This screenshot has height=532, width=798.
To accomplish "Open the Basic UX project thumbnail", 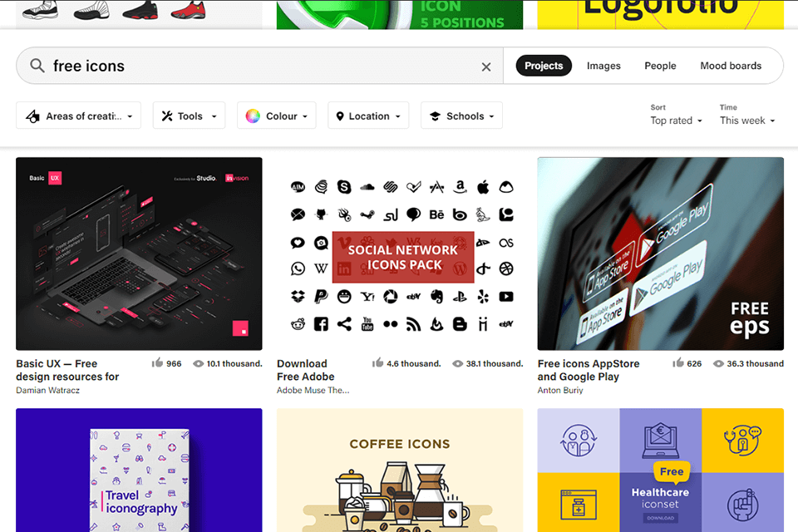I will [x=139, y=254].
